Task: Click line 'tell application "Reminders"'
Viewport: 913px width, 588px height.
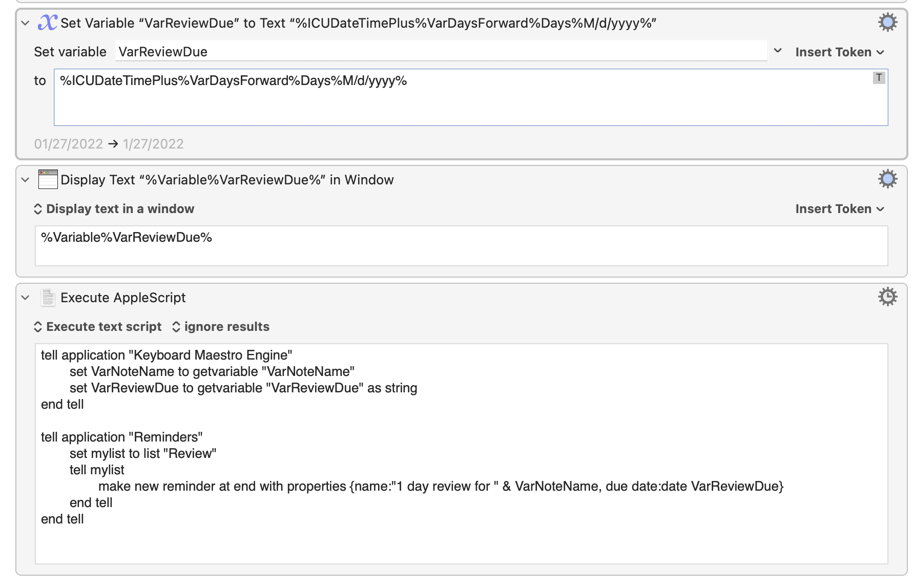Action: point(121,437)
